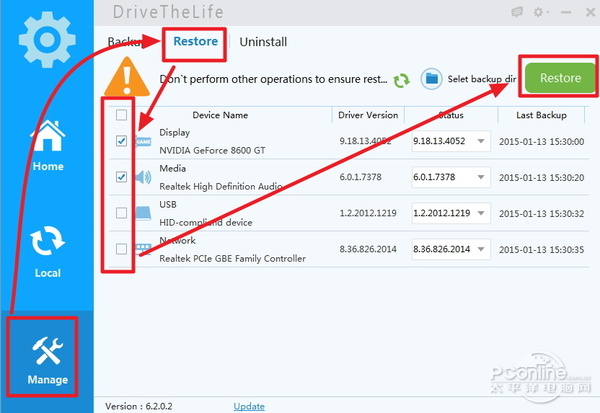Click the USB category label
Image resolution: width=600 pixels, height=413 pixels.
pos(168,204)
